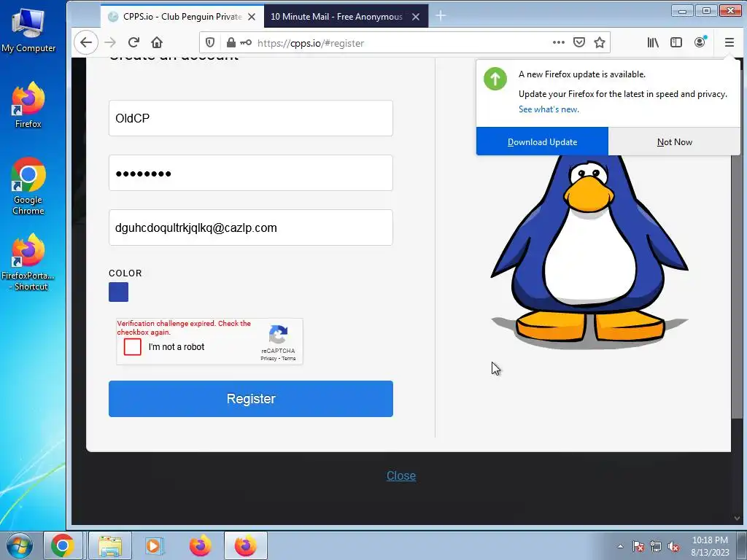Click the Close link below form
Image resolution: width=747 pixels, height=560 pixels.
401,475
